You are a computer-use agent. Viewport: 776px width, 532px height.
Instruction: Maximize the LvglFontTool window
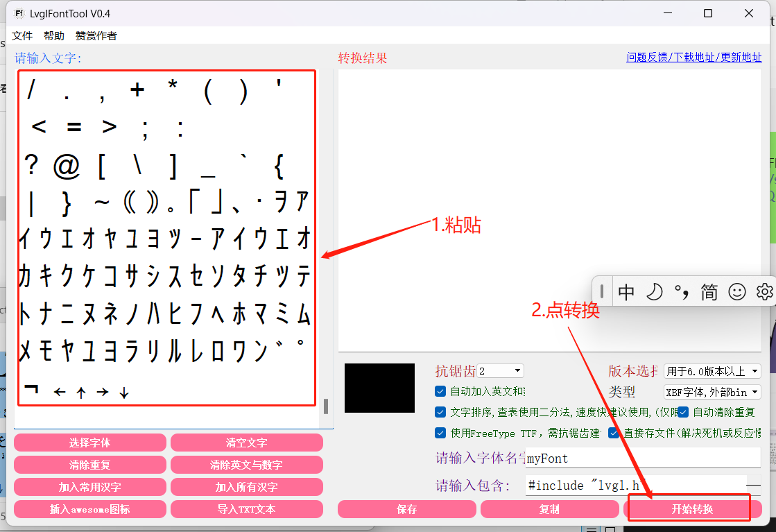[708, 13]
